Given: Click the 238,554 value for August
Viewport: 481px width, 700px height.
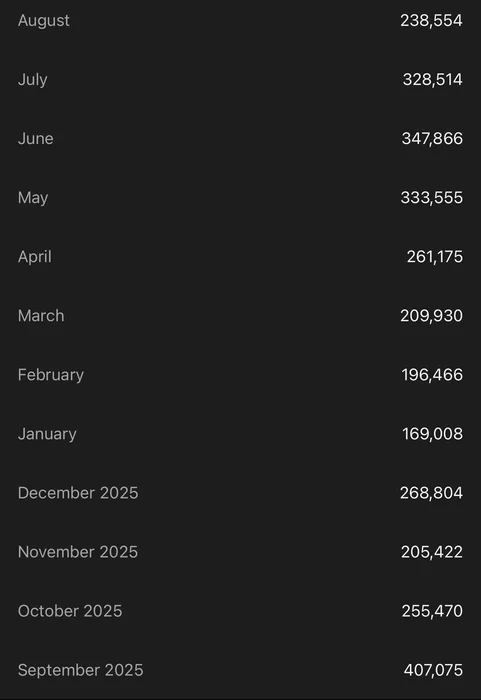Looking at the screenshot, I should click(431, 21).
